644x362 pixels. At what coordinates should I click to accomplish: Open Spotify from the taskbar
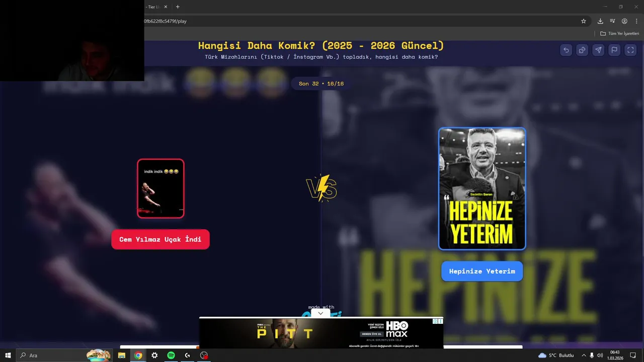tap(171, 355)
